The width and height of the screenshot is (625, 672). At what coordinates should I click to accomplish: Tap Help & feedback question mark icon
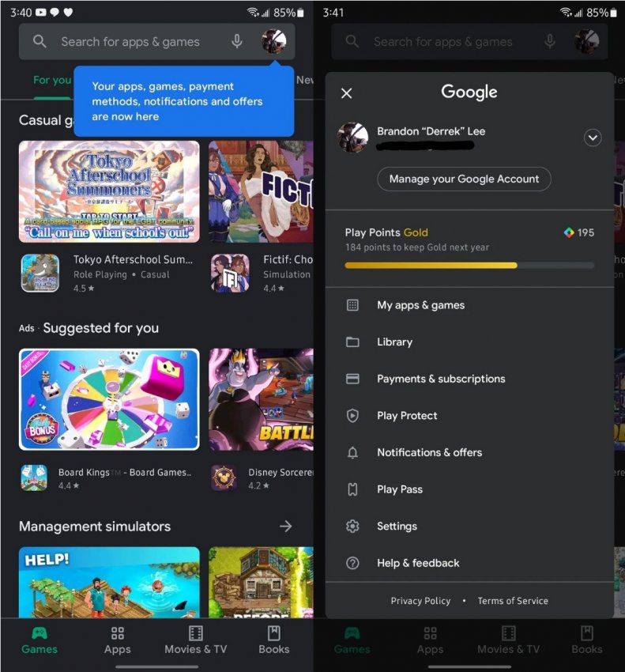click(x=353, y=563)
